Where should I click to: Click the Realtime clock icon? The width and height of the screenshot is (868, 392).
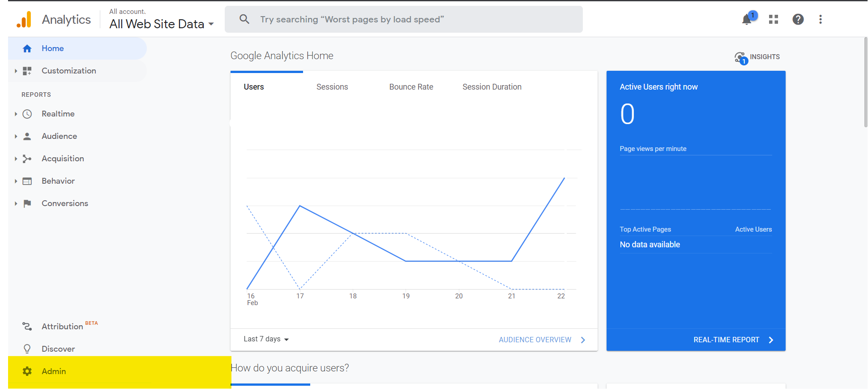27,114
